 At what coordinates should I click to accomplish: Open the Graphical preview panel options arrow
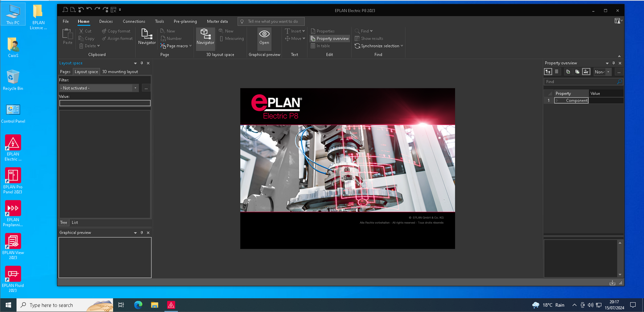click(135, 233)
